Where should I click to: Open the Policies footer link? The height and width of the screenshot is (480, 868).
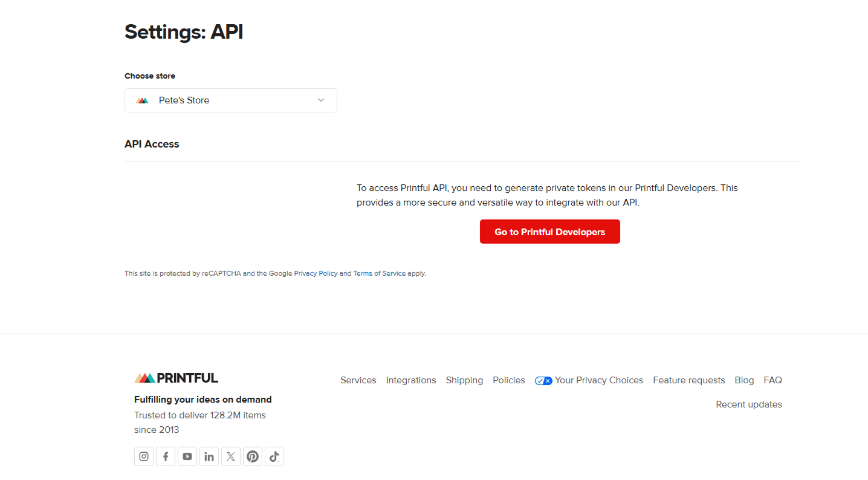click(509, 380)
